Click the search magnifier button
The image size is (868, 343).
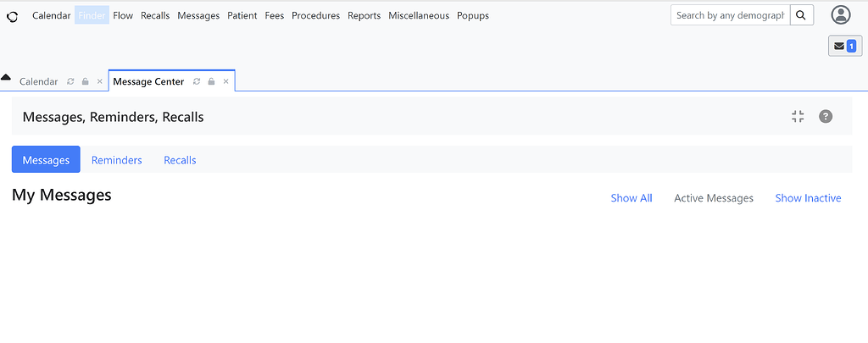[801, 15]
